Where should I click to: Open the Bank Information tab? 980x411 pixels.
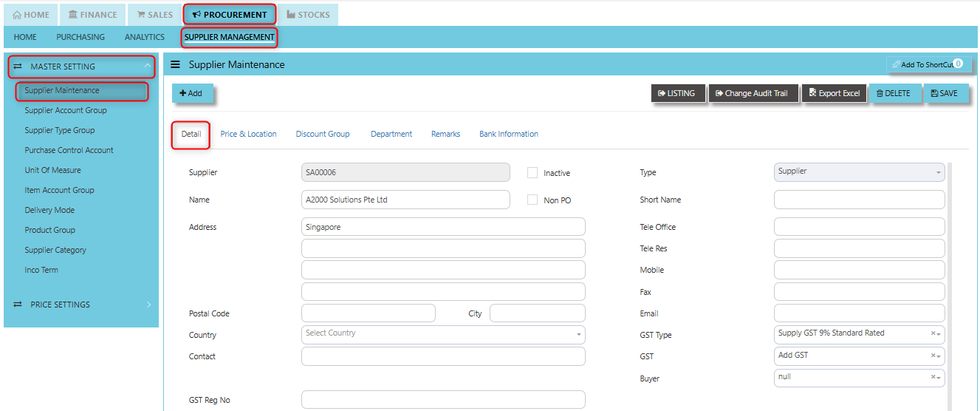509,134
